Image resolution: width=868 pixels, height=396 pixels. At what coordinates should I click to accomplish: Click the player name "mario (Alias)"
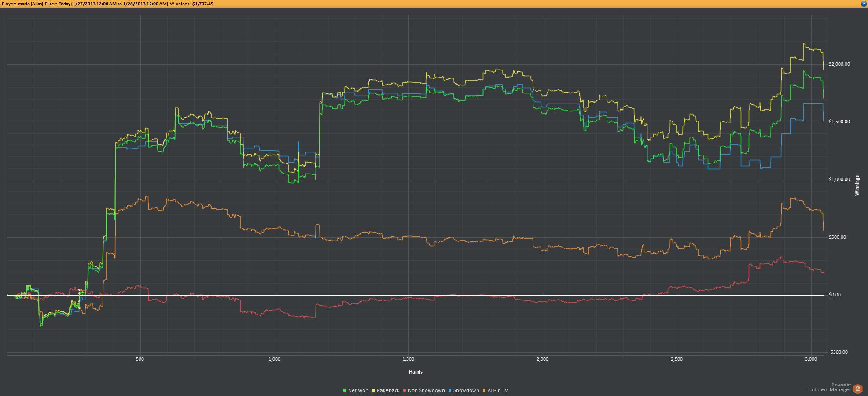coord(31,4)
